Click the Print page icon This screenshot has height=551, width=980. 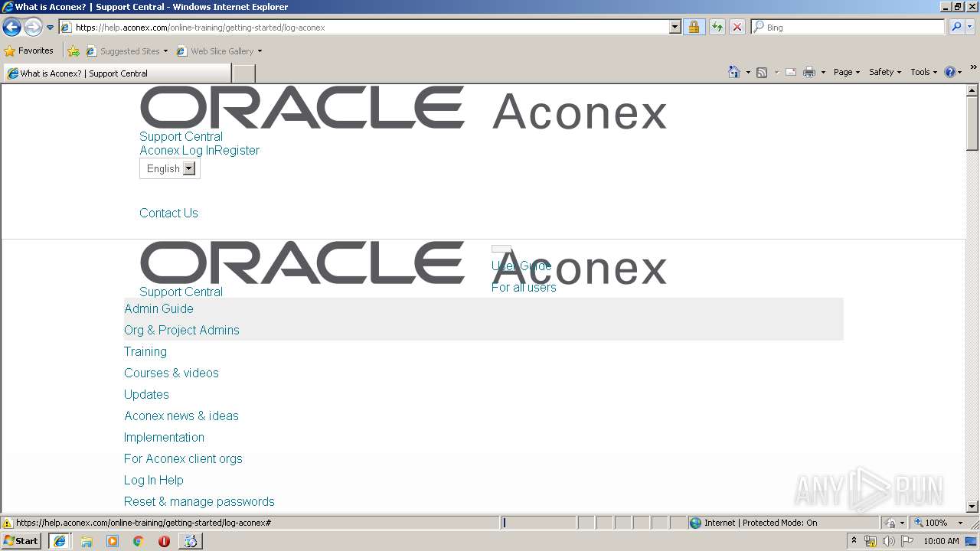[x=809, y=72]
